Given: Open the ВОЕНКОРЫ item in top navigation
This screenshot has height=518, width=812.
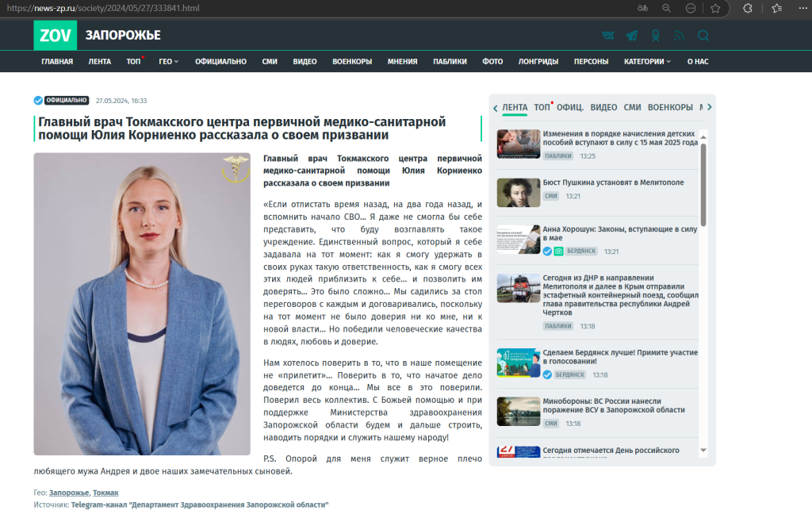Looking at the screenshot, I should (x=352, y=62).
